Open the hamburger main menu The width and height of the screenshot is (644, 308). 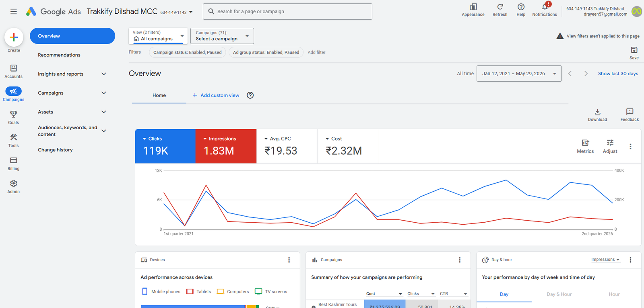14,12
